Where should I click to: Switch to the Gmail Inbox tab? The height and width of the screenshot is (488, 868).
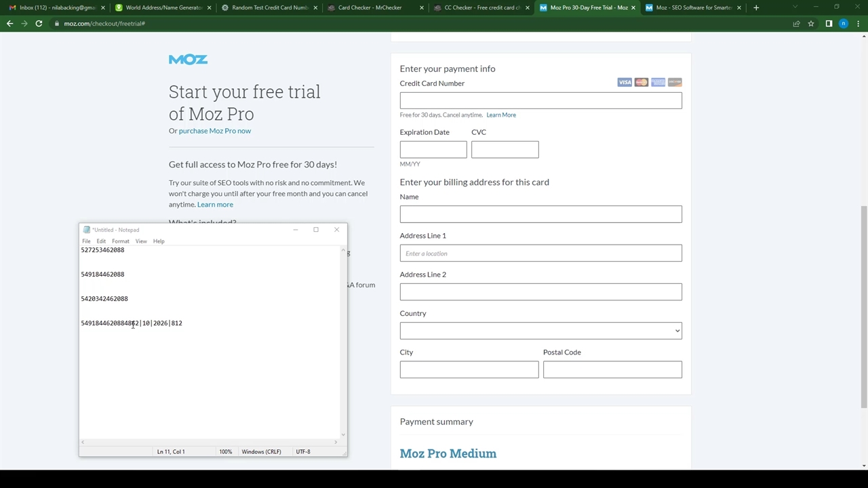pyautogui.click(x=54, y=7)
